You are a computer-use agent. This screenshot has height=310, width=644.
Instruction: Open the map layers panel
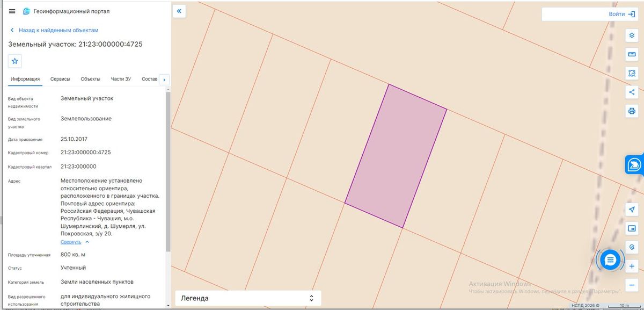coord(632,35)
